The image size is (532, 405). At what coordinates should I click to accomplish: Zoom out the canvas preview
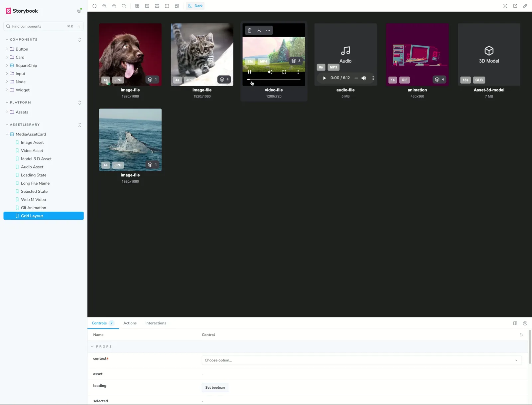point(114,6)
